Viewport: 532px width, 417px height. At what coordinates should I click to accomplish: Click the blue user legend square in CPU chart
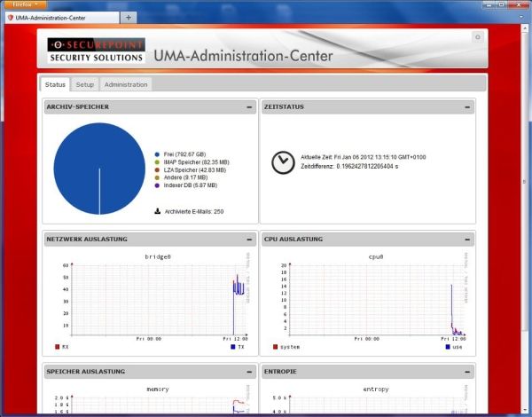click(448, 347)
